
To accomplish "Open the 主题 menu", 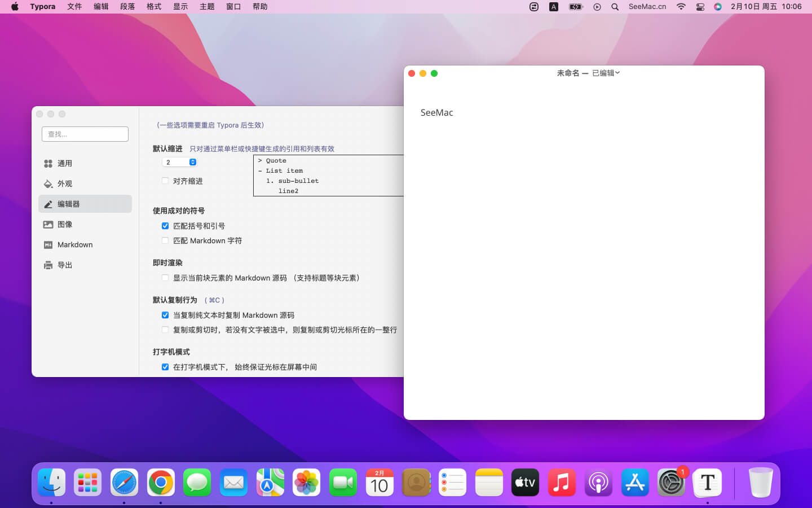I will (207, 7).
